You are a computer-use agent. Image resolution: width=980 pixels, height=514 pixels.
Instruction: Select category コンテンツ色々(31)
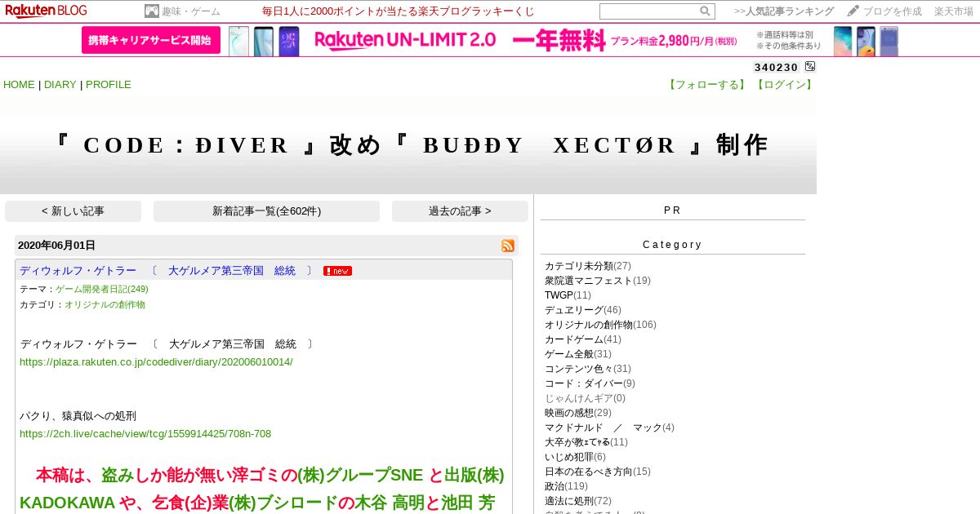coord(588,369)
